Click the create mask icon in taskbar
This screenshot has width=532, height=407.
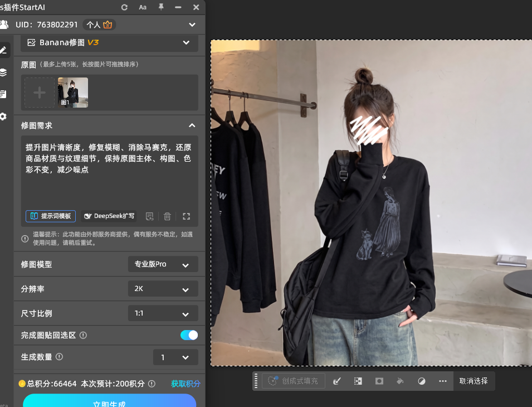click(x=379, y=381)
